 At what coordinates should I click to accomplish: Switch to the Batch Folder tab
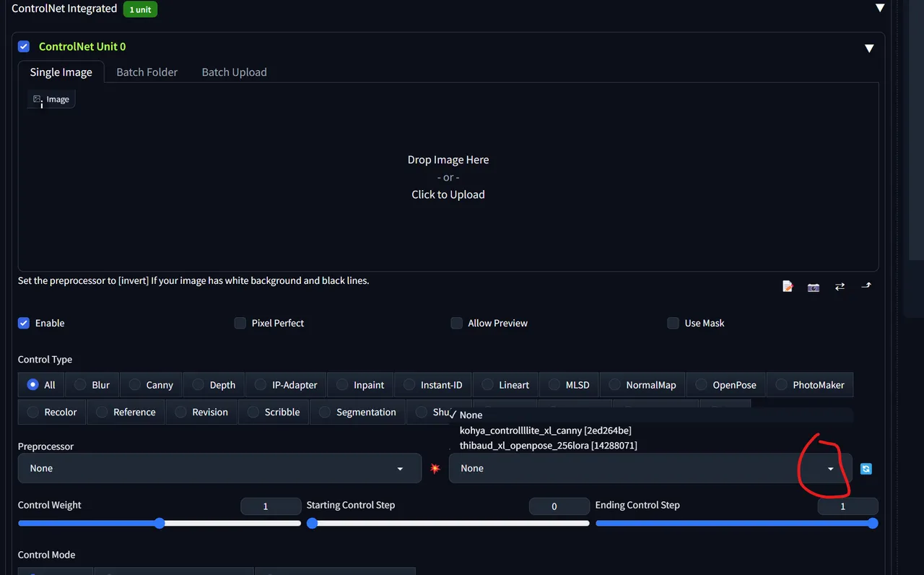point(147,72)
